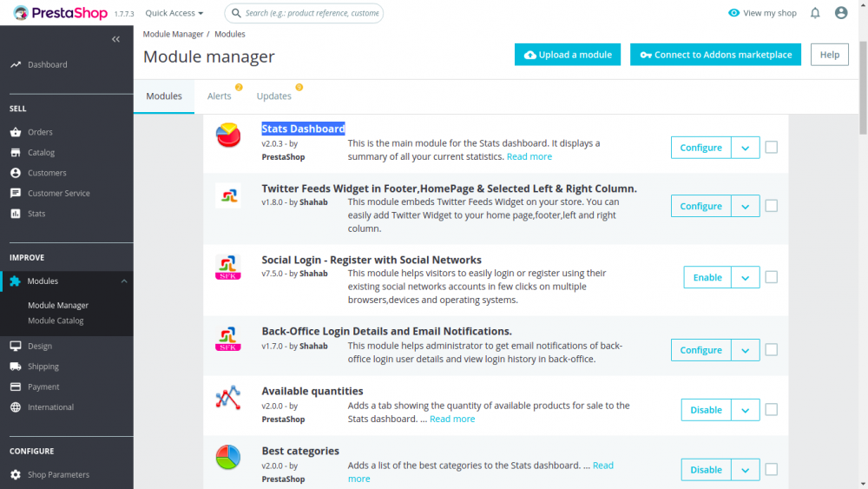Viewport: 868px width, 489px height.
Task: Click highlighted Stats Dashboard title
Action: [303, 129]
